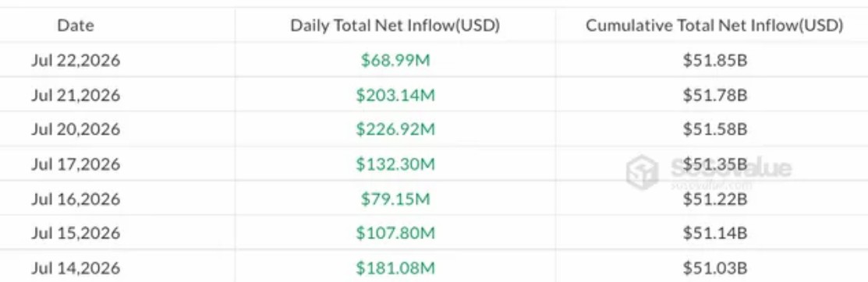Screen dimensions: 868x282
Task: Click Cumulative Total Net Inflow(USD) header
Action: pos(714,26)
